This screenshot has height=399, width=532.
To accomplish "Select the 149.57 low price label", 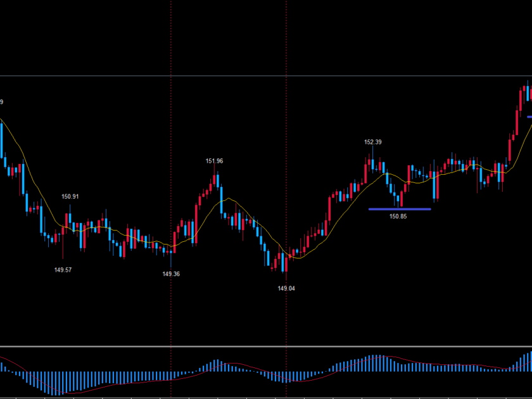I will tap(63, 270).
